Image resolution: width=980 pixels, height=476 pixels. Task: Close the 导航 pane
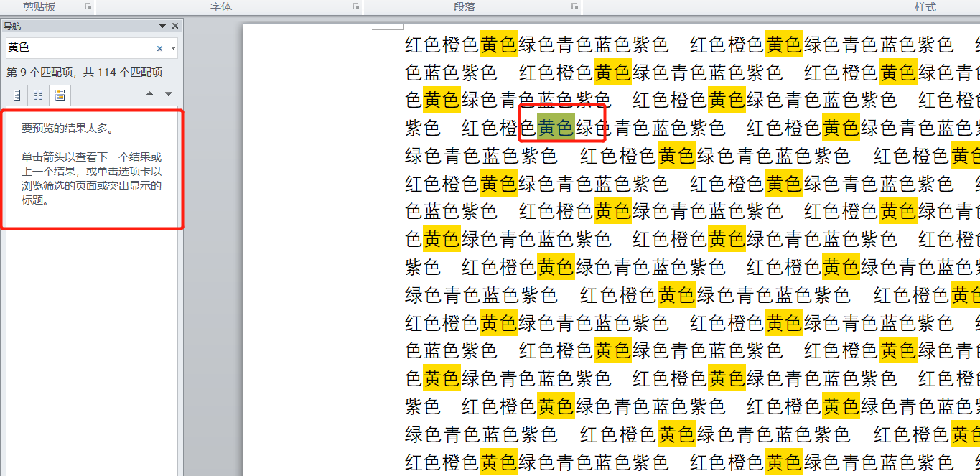coord(175,27)
